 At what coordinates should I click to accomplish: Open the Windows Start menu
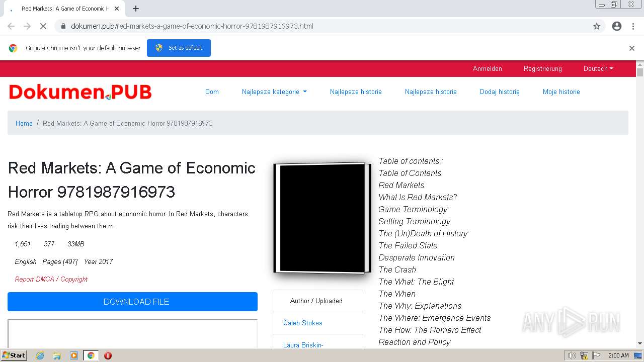click(14, 355)
